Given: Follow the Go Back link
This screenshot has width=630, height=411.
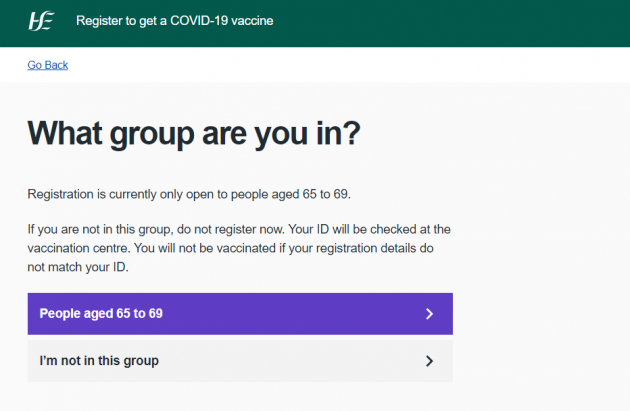Looking at the screenshot, I should [x=48, y=65].
